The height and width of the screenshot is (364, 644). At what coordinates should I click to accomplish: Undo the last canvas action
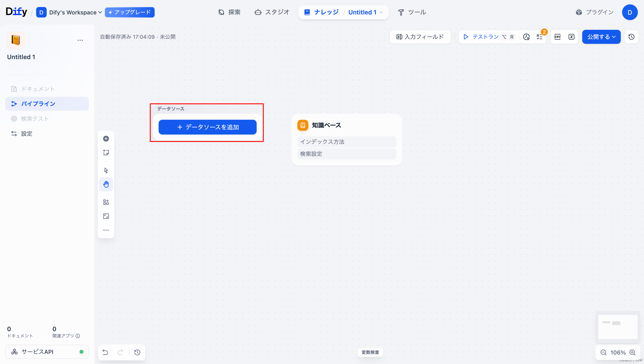pyautogui.click(x=105, y=352)
